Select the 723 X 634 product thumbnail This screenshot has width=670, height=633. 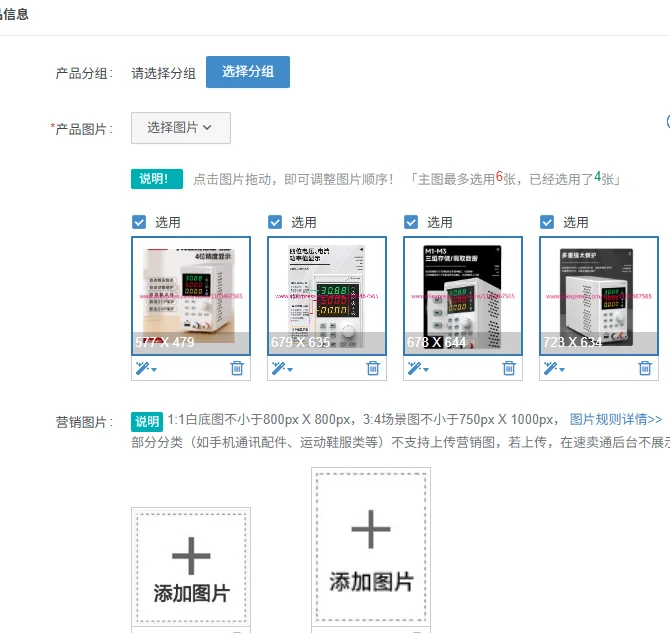click(x=599, y=296)
